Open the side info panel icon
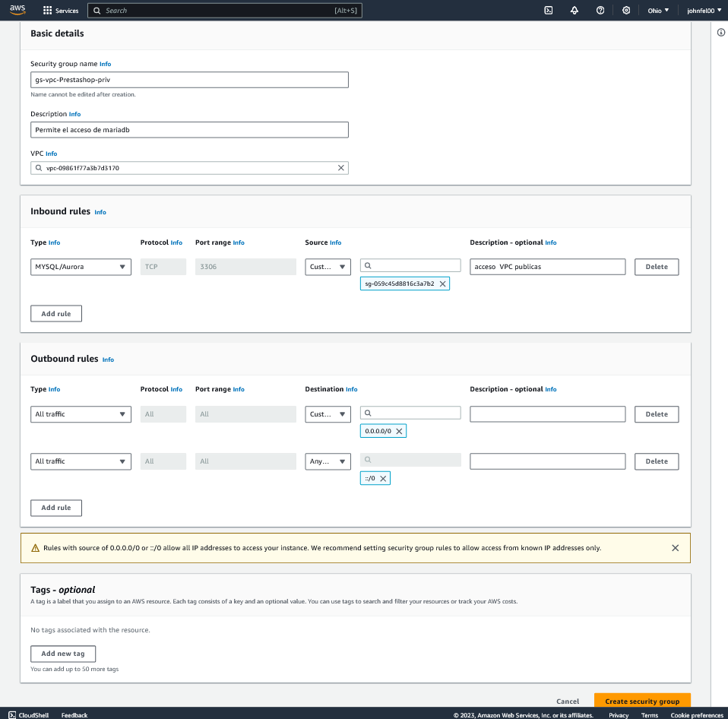 point(720,33)
